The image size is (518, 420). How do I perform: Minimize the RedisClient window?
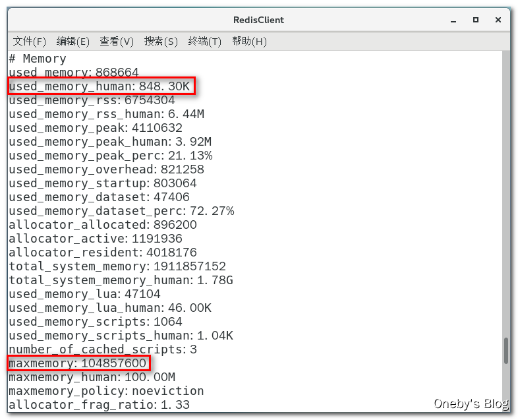pos(453,20)
